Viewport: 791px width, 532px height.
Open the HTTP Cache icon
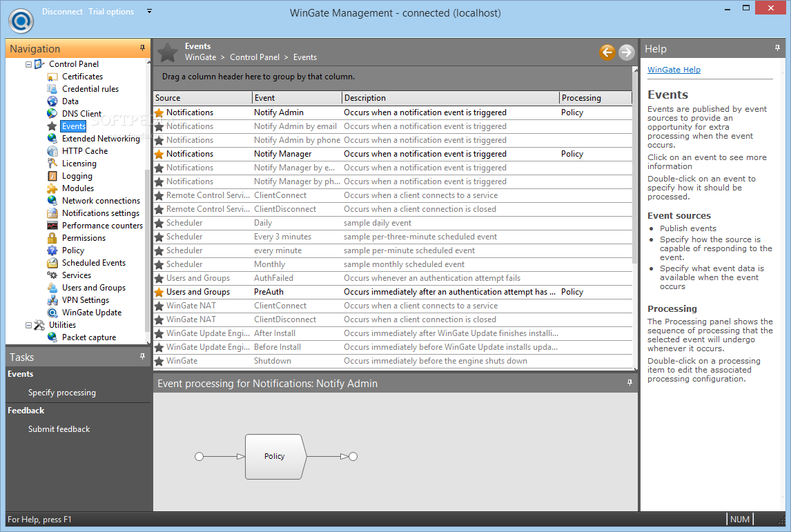pos(52,151)
